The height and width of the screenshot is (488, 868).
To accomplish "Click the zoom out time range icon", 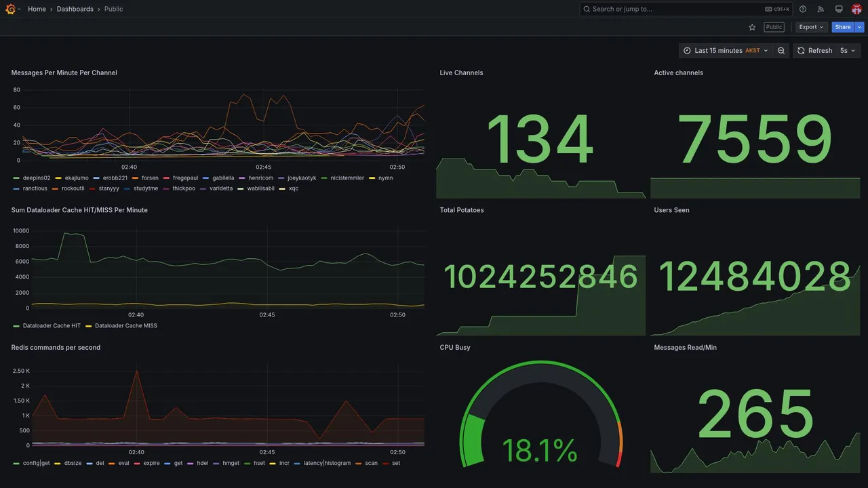I will pos(781,51).
